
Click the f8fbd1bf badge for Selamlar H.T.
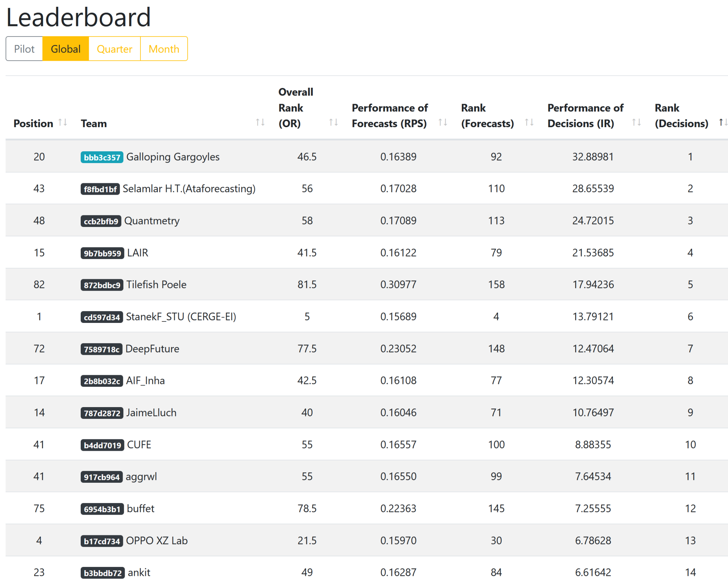point(100,189)
